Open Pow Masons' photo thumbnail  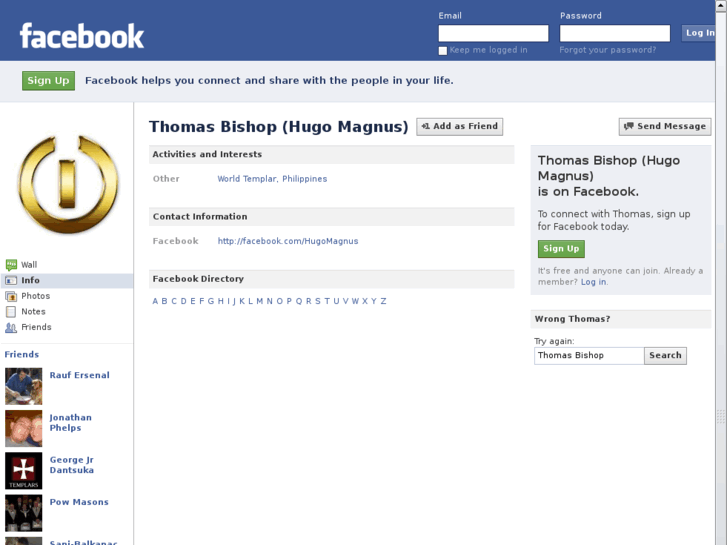tap(24, 513)
